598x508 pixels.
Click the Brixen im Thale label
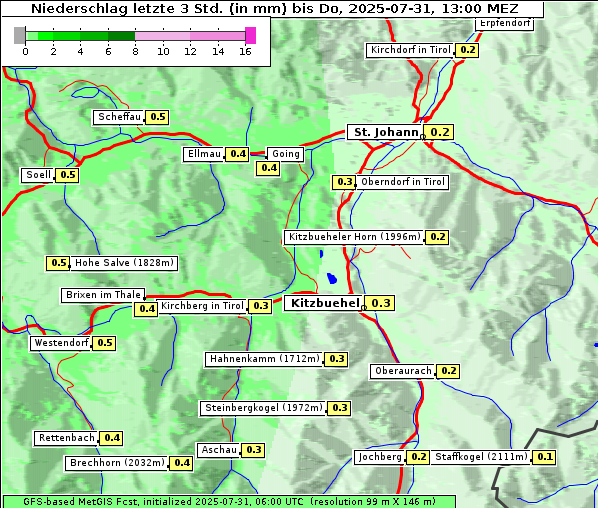pyautogui.click(x=103, y=295)
